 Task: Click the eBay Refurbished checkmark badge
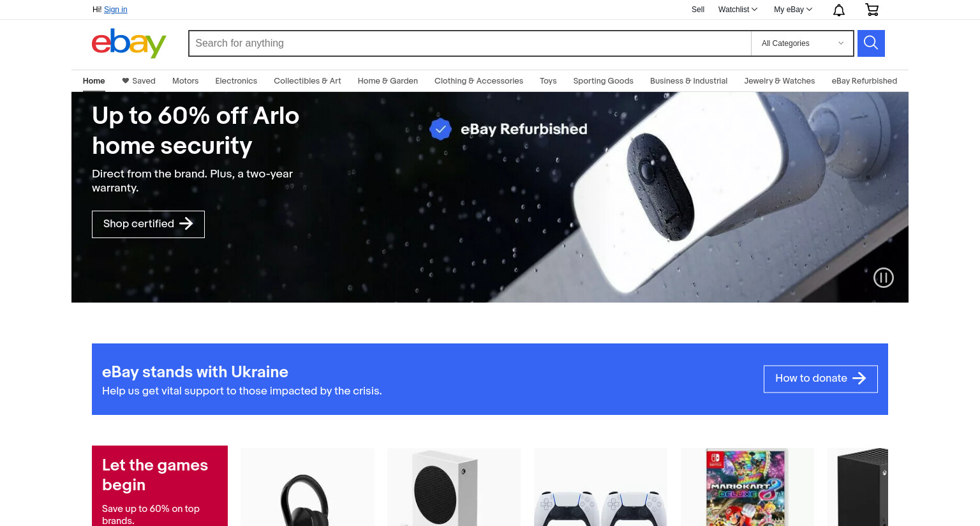point(440,129)
